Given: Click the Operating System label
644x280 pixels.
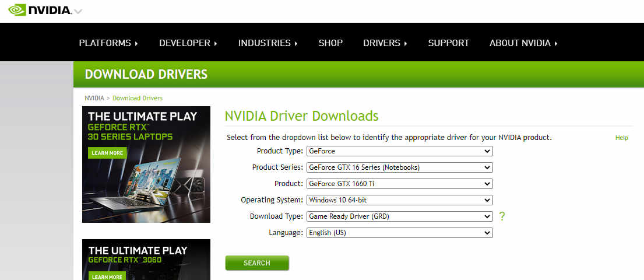Looking at the screenshot, I should click(x=272, y=200).
